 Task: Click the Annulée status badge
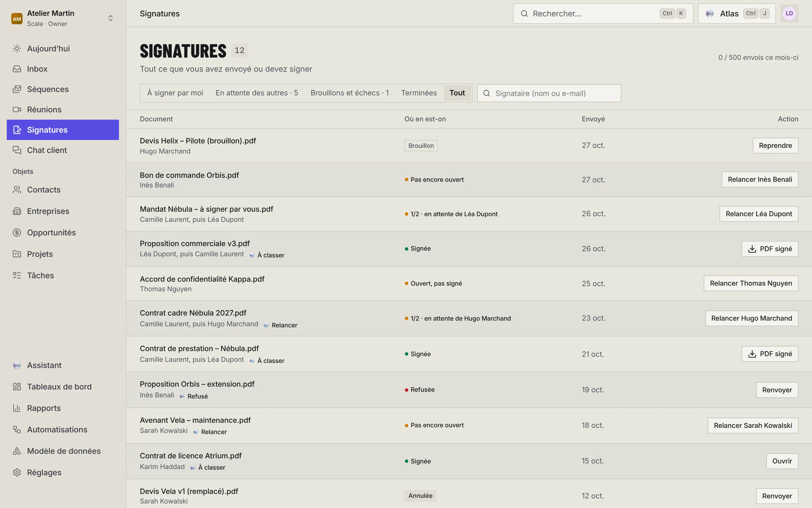(420, 496)
